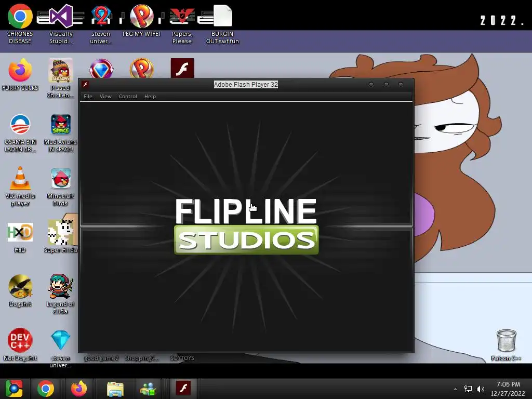Image resolution: width=532 pixels, height=399 pixels.
Task: Open the messenger people icon on taskbar
Action: click(x=148, y=389)
